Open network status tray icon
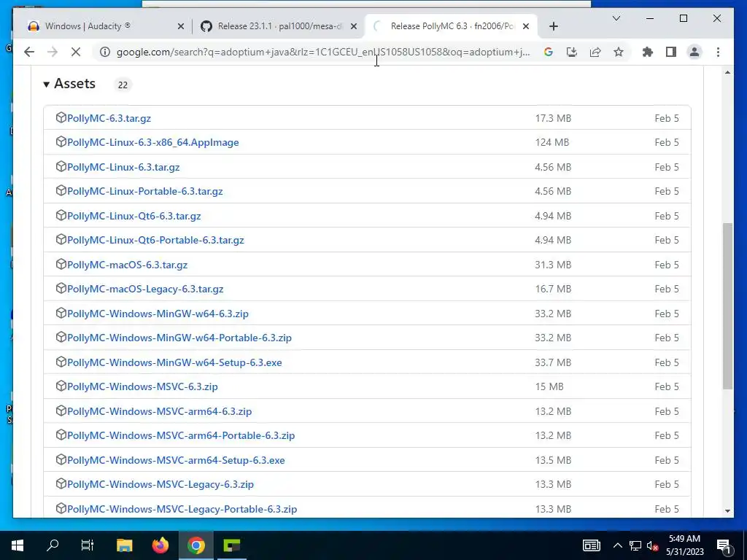Image resolution: width=747 pixels, height=560 pixels. [635, 545]
